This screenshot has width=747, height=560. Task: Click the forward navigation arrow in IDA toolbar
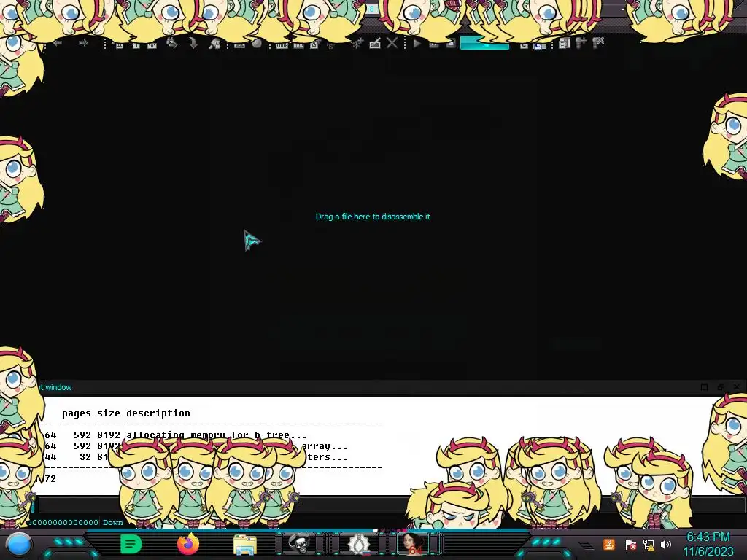coord(83,43)
